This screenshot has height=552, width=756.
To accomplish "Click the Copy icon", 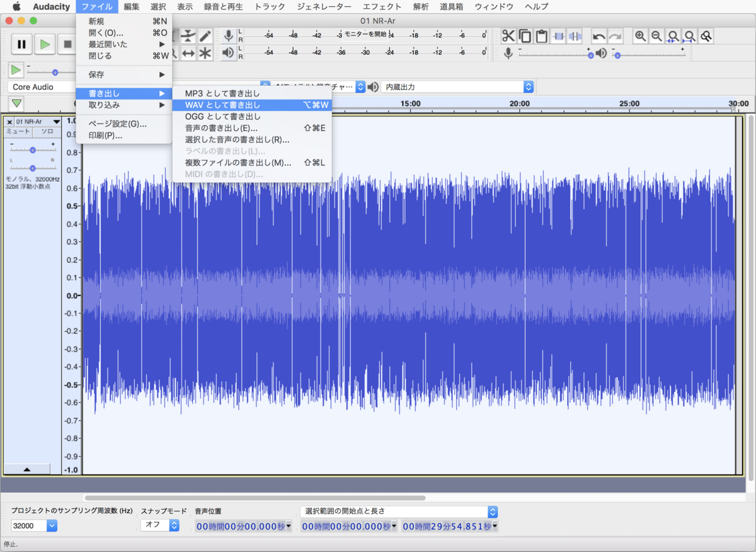I will pyautogui.click(x=525, y=36).
